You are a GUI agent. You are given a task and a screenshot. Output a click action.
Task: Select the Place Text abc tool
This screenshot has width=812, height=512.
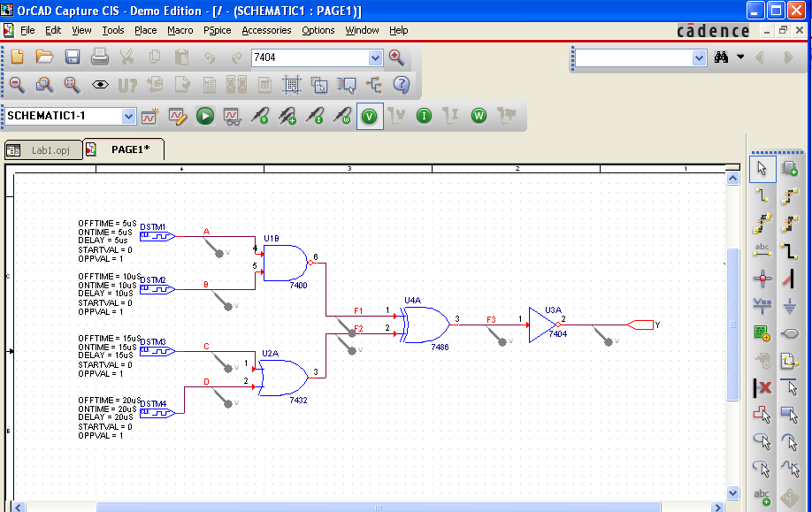coord(762,498)
